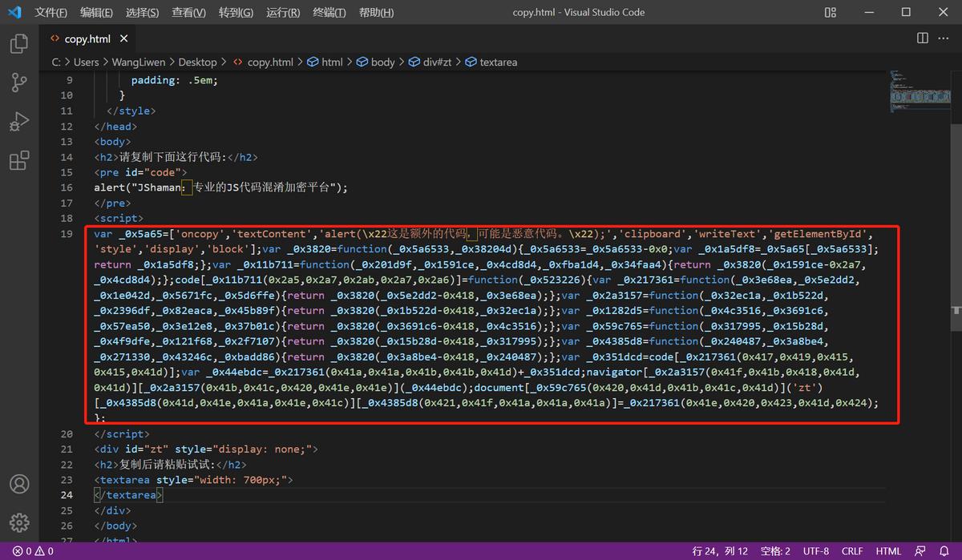Open the More Actions editor menu
Image resolution: width=962 pixels, height=560 pixels.
(x=944, y=38)
